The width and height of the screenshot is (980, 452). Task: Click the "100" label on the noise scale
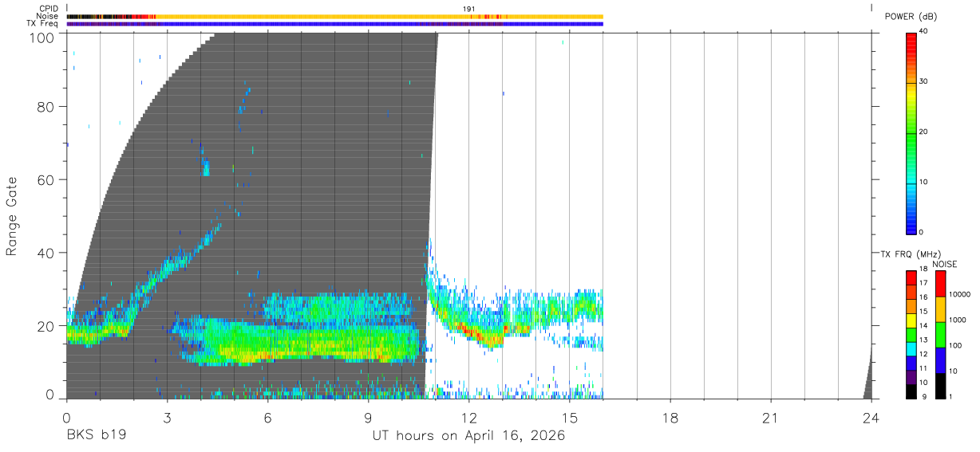coord(956,345)
